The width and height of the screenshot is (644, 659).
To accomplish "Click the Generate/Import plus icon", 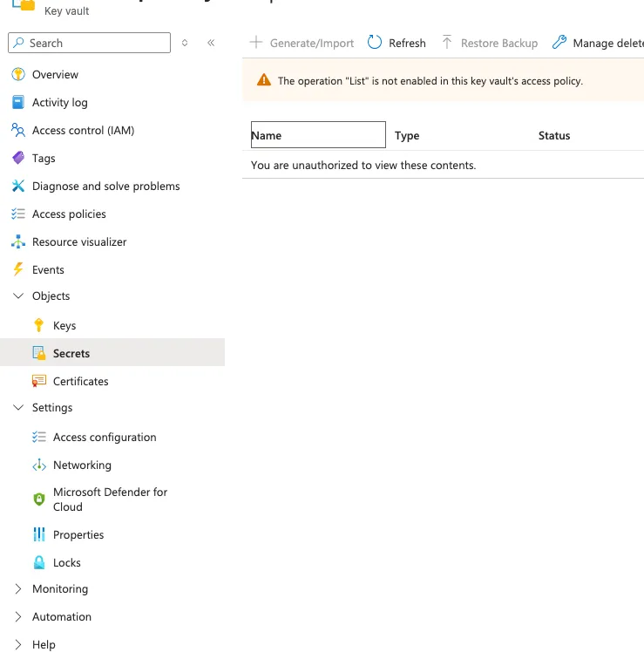I will tap(256, 43).
